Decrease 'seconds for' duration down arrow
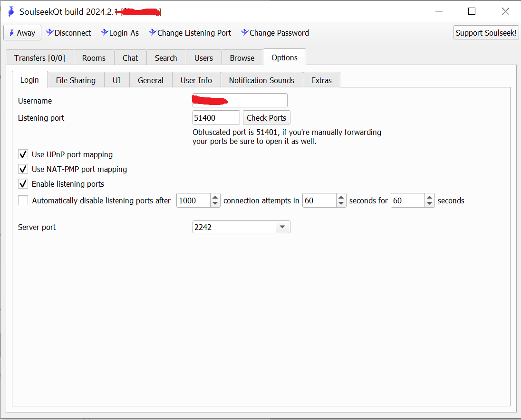Viewport: 521px width, 420px height. 430,203
